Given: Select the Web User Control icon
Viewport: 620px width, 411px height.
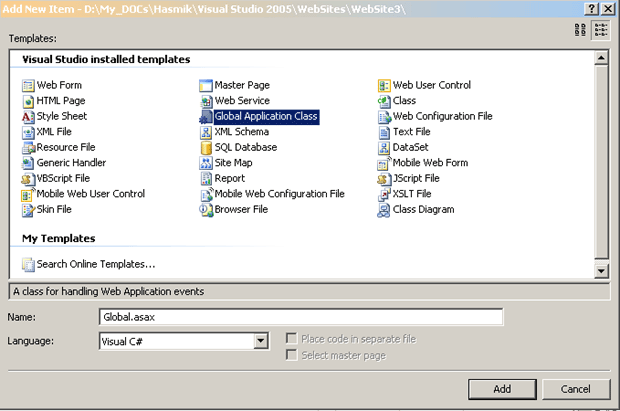Looking at the screenshot, I should (x=384, y=85).
